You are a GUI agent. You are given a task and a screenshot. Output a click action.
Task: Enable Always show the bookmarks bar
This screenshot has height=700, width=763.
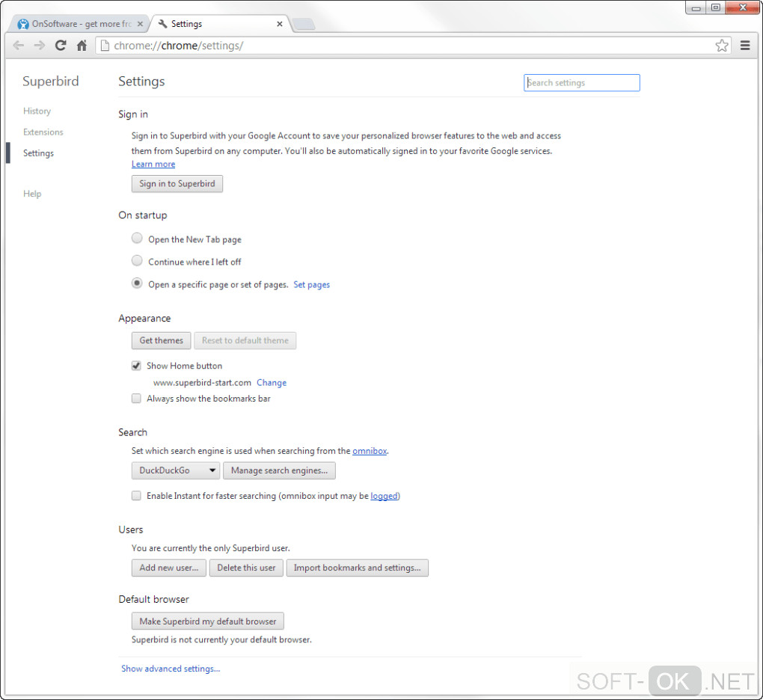(136, 399)
